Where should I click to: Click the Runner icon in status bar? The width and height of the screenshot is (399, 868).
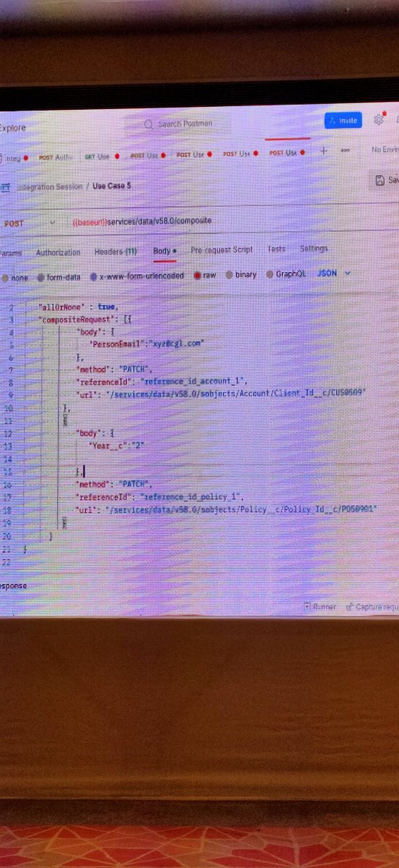click(308, 607)
